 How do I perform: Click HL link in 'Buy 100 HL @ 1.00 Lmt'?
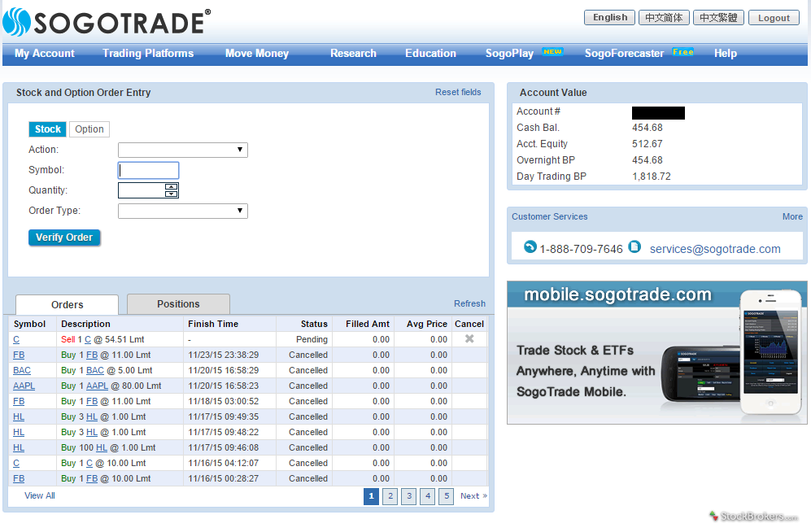(x=102, y=447)
